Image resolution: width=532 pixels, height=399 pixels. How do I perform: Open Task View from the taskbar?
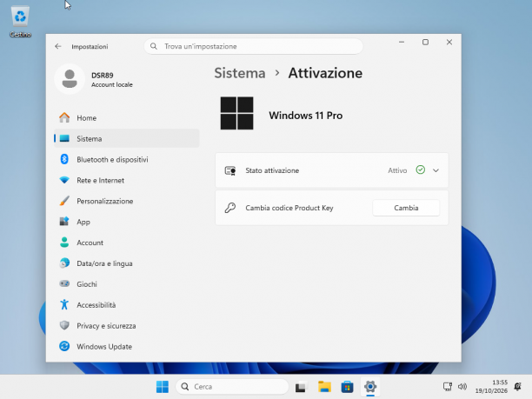300,387
